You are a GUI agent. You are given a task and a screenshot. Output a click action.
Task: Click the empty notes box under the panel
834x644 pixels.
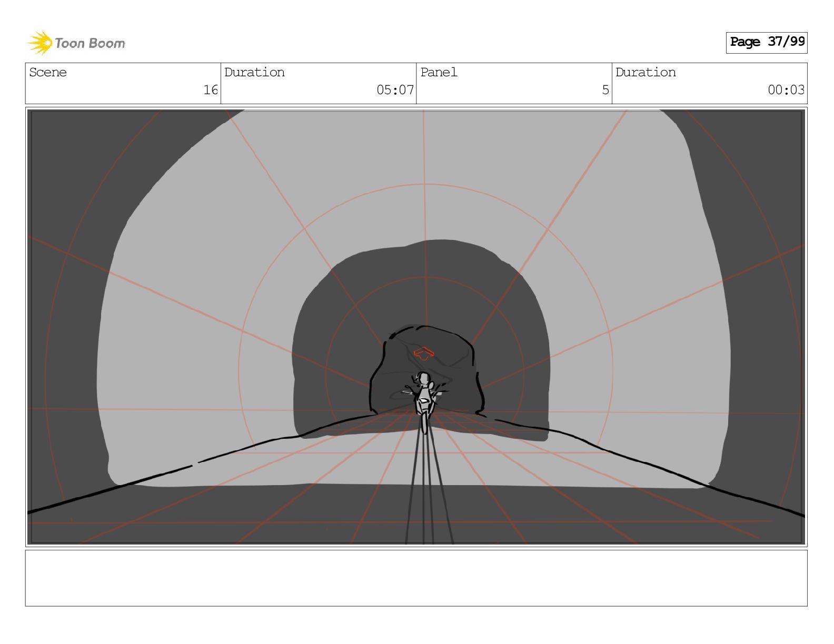tap(416, 578)
